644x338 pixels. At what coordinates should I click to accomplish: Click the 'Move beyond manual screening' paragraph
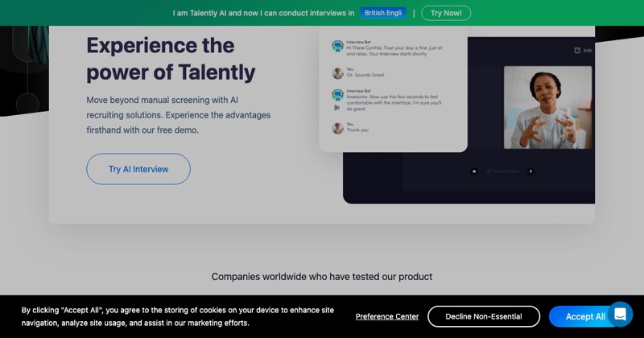(178, 115)
